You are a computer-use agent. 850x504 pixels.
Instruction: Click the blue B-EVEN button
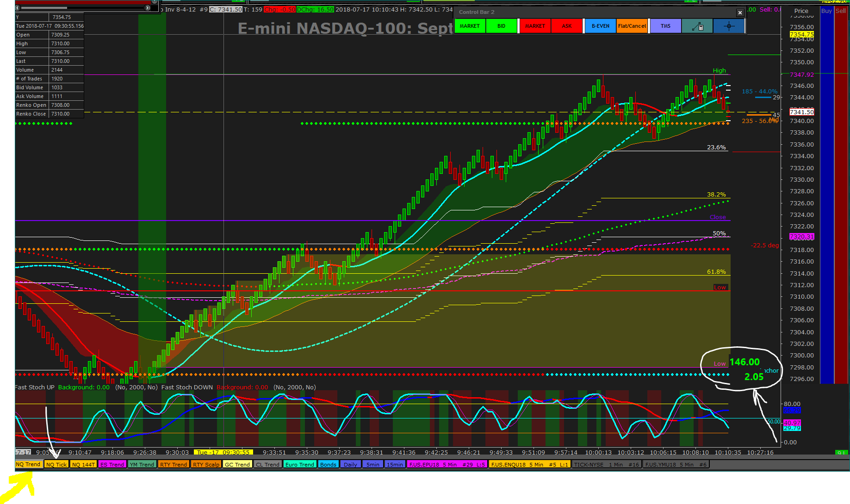pos(601,26)
